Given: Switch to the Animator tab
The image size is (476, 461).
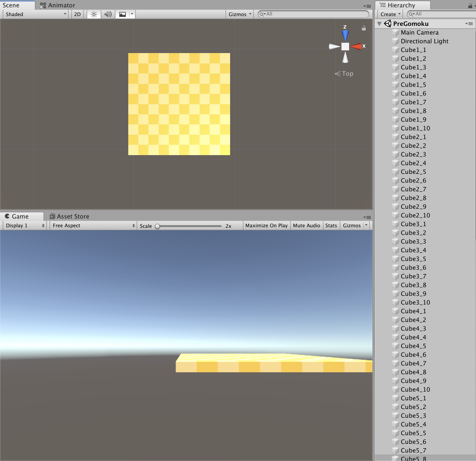Looking at the screenshot, I should click(x=58, y=5).
